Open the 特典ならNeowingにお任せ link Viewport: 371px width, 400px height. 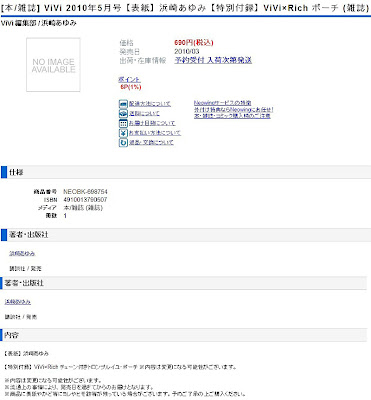(234, 109)
